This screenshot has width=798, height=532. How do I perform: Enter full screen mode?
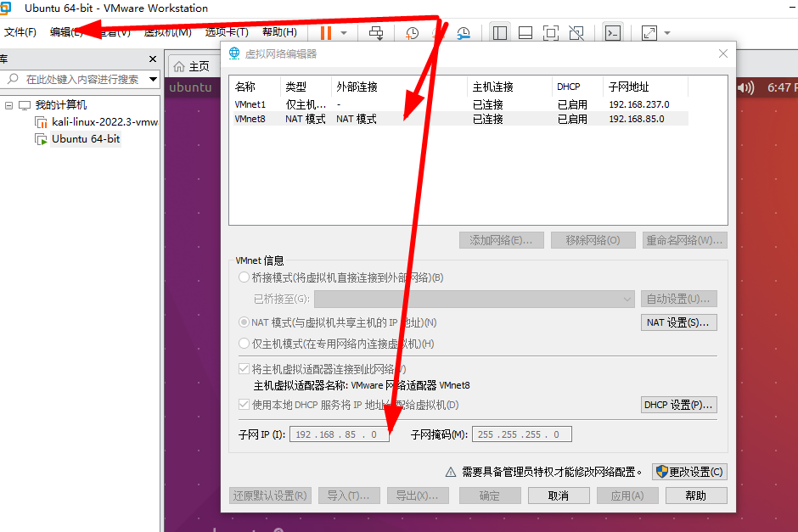pyautogui.click(x=551, y=32)
